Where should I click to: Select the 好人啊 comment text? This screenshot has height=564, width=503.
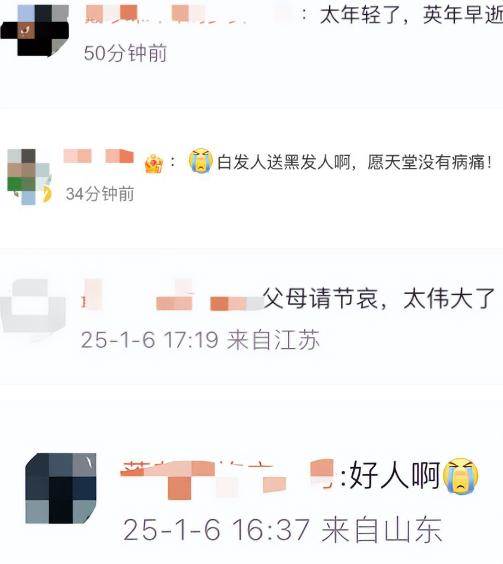click(394, 475)
